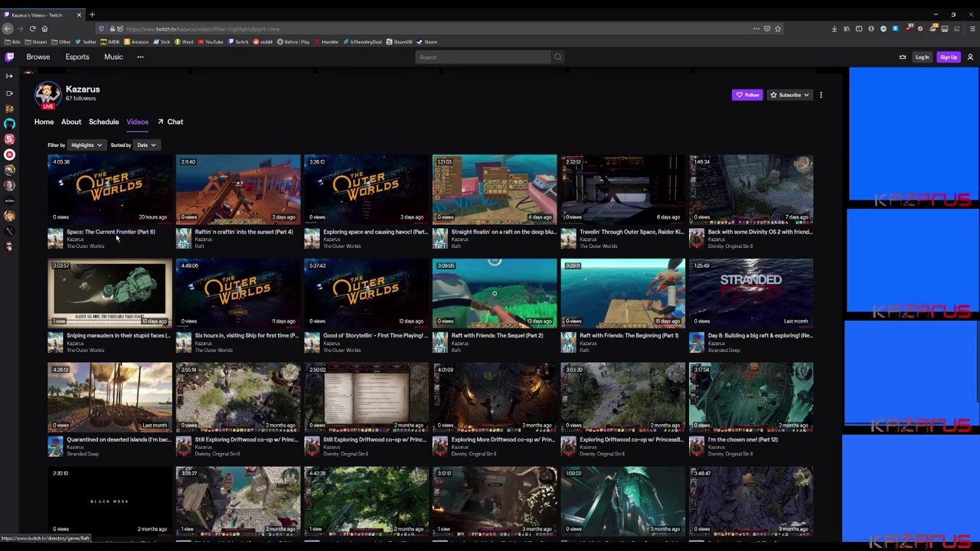The image size is (980, 551).
Task: Play the 4:05:36 Outer Worlds video thumbnail
Action: [109, 189]
